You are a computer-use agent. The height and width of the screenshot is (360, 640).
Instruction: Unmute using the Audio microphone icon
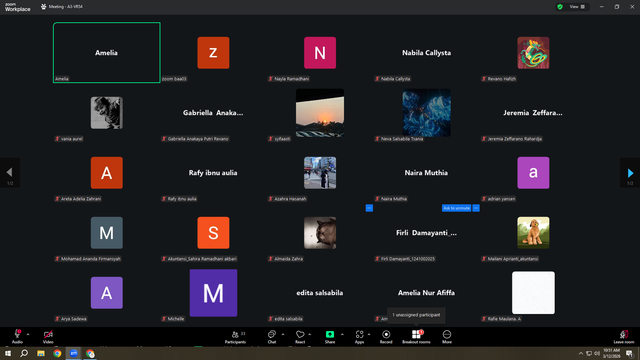(x=17, y=334)
